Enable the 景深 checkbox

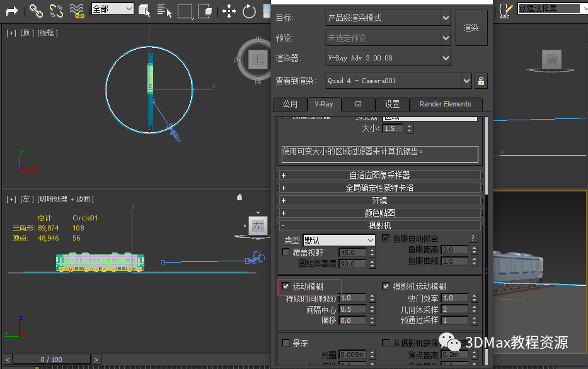point(285,343)
